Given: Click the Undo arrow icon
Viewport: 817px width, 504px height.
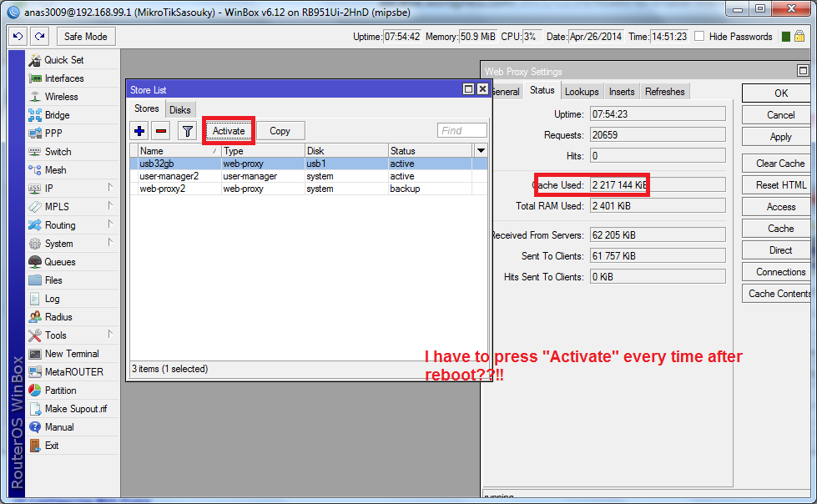Looking at the screenshot, I should click(x=18, y=37).
